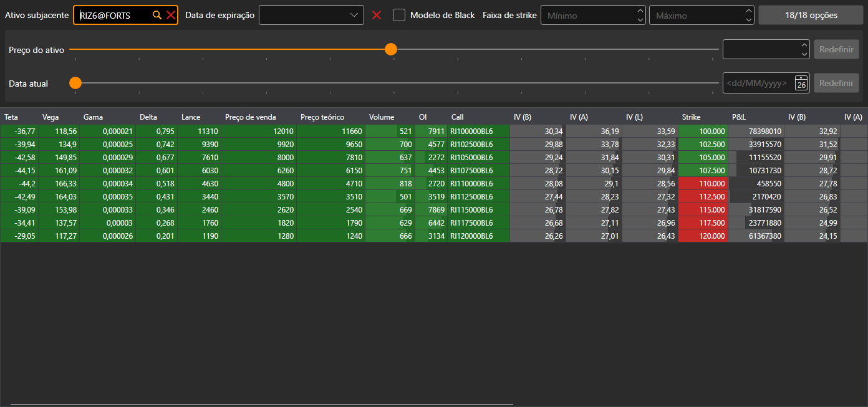The height and width of the screenshot is (407, 868).
Task: Open the calendar picker in Data atual field
Action: click(801, 83)
